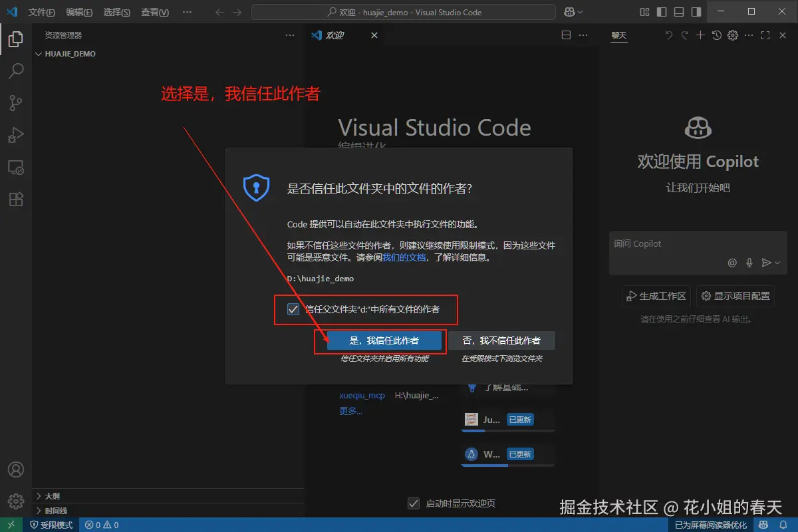Open the Source Control view
The height and width of the screenshot is (532, 798).
point(16,102)
